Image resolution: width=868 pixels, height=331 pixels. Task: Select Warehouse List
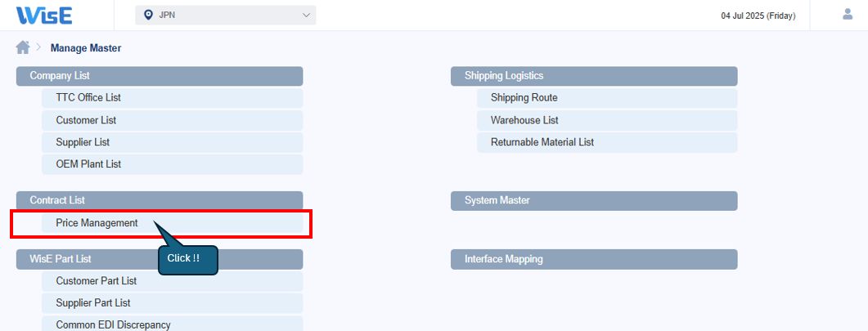pyautogui.click(x=524, y=120)
